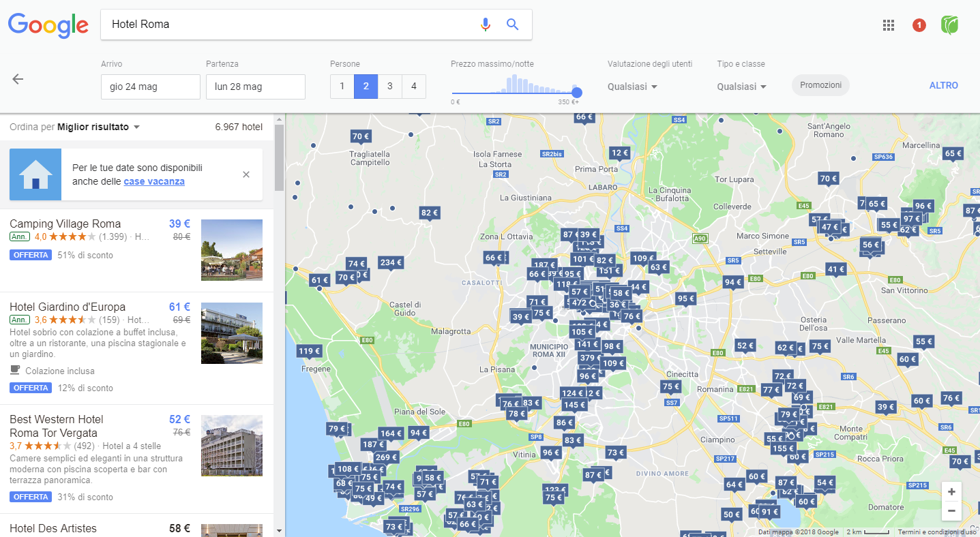Select the 164 € map price marker
980x537 pixels.
coord(391,434)
